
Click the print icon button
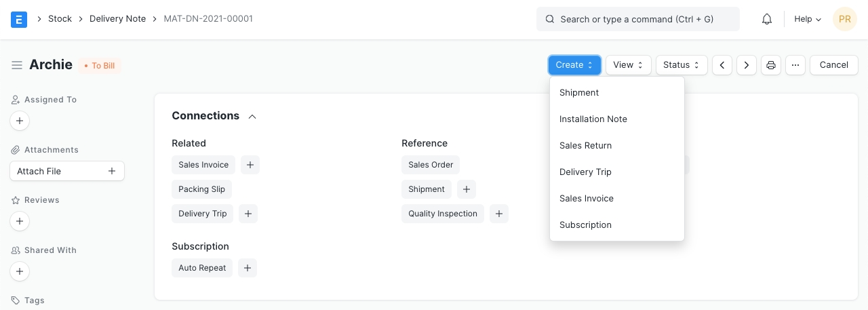pyautogui.click(x=770, y=65)
